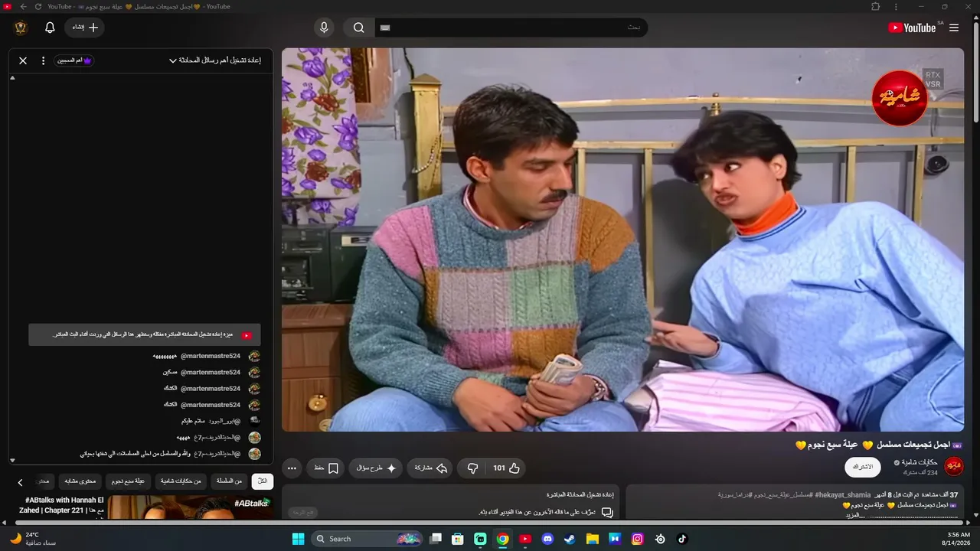This screenshot has height=551, width=980.
Task: Open the YouTube guide hamburger menu
Action: [x=954, y=28]
